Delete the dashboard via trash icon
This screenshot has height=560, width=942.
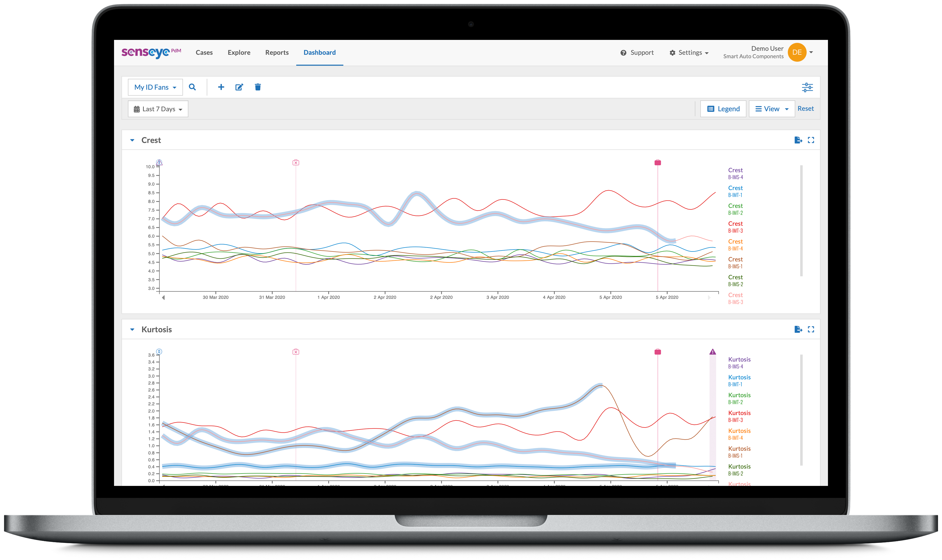click(x=258, y=87)
